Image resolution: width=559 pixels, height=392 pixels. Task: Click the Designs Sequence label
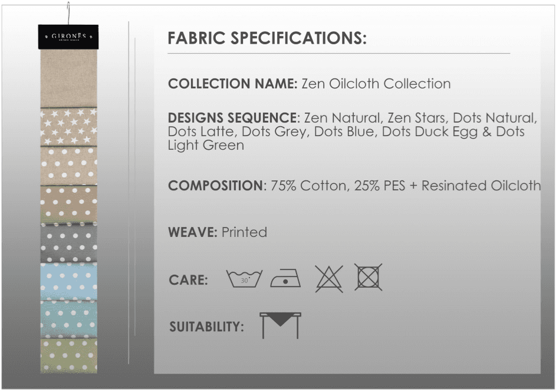[234, 118]
